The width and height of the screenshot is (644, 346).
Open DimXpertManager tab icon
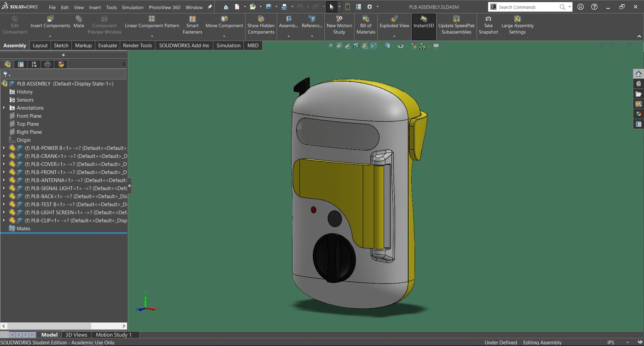click(x=48, y=64)
